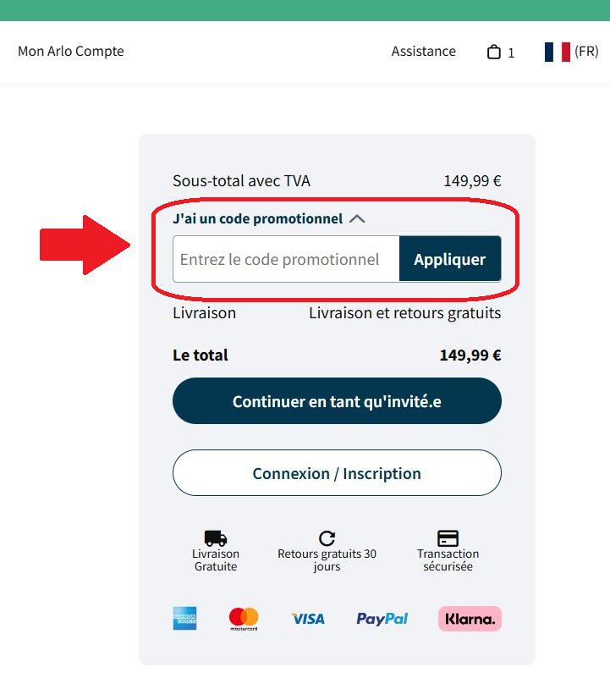Click the Entrez le code promotionnel field
This screenshot has width=610, height=700.
coord(285,259)
